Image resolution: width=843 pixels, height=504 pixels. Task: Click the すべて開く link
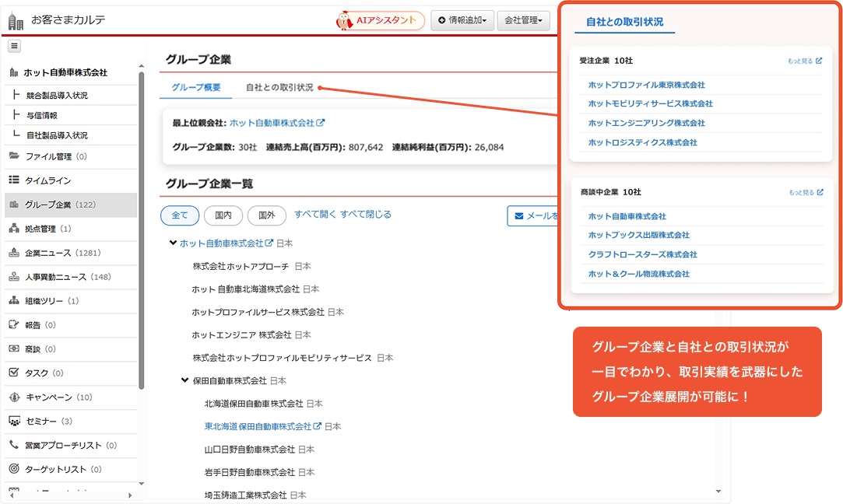(x=314, y=215)
